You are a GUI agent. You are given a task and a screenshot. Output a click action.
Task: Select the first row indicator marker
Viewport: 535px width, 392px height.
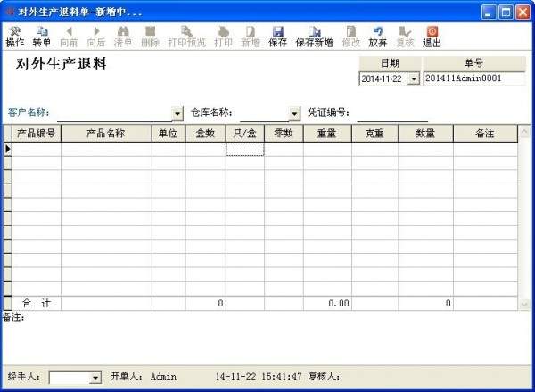coord(7,149)
